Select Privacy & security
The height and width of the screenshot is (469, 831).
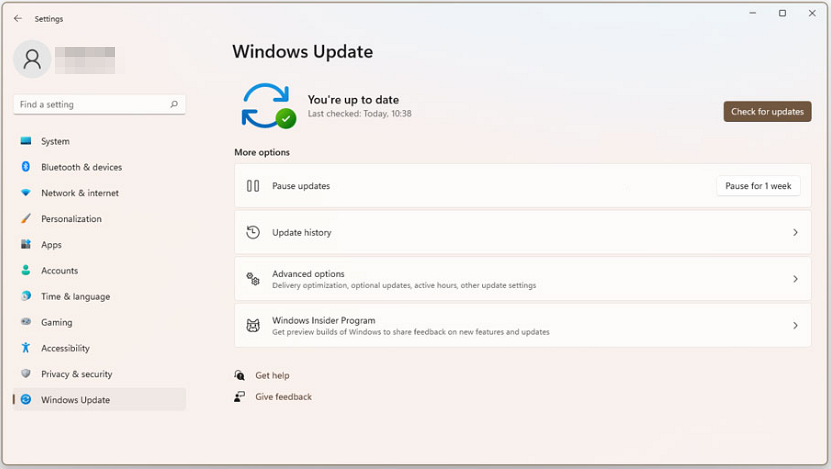100,374
